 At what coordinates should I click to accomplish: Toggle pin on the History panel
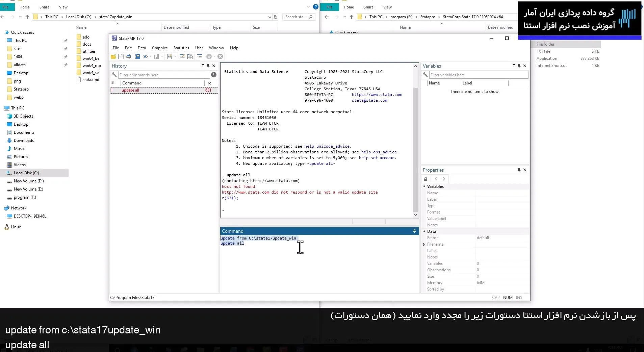click(x=208, y=66)
